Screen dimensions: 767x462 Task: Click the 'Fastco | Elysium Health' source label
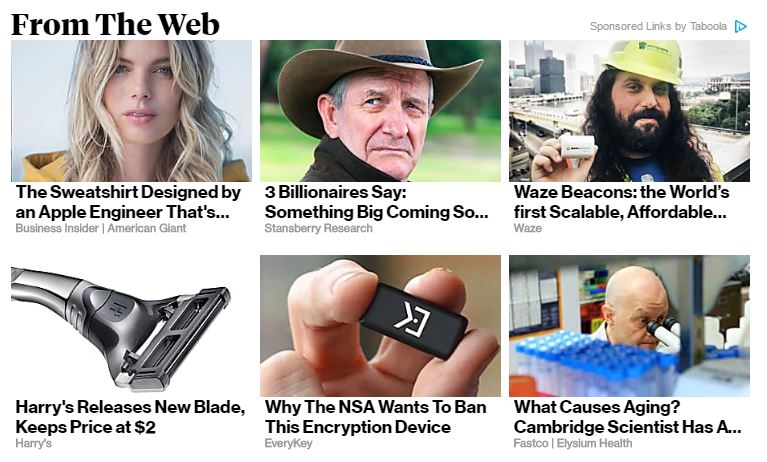pos(573,443)
